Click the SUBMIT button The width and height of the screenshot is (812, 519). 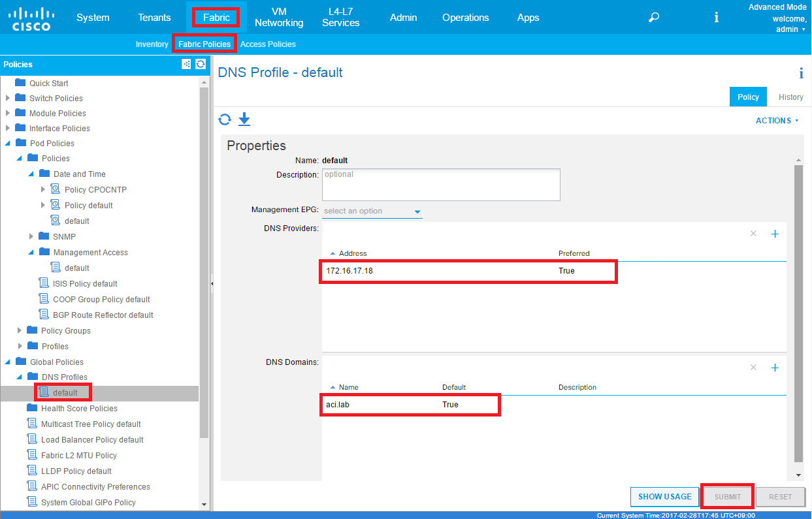click(x=727, y=497)
